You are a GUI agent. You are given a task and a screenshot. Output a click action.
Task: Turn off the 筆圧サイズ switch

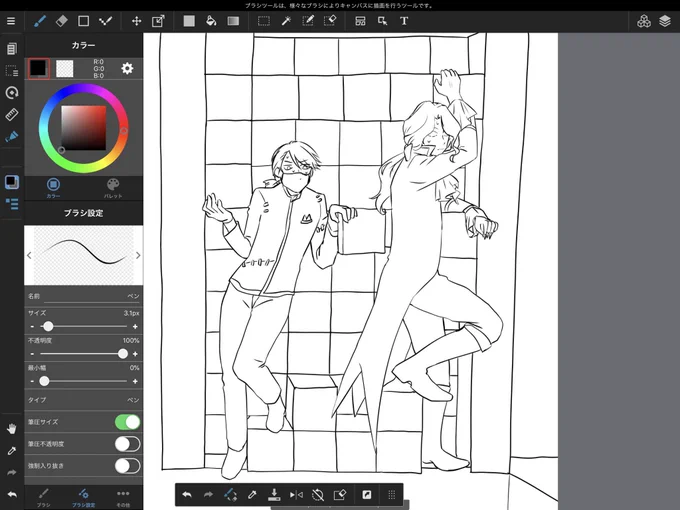point(128,422)
